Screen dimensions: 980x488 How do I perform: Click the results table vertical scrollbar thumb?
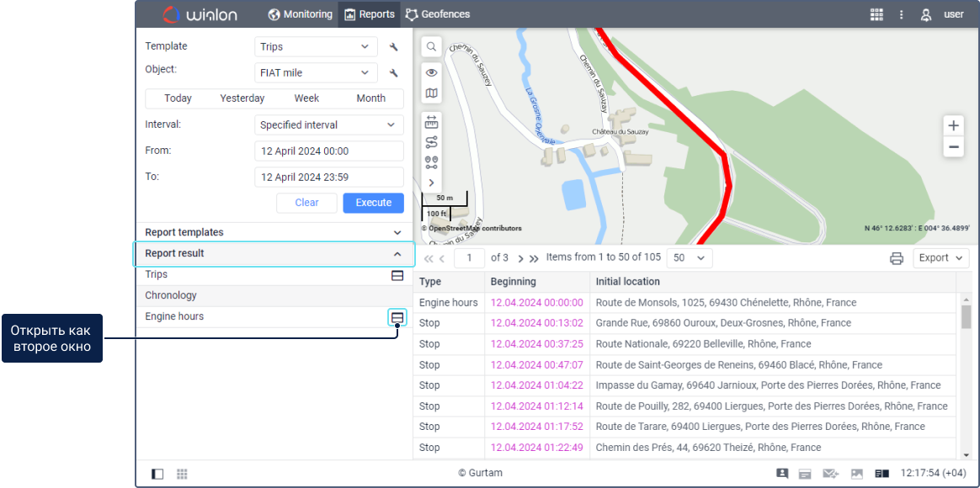pyautogui.click(x=967, y=317)
